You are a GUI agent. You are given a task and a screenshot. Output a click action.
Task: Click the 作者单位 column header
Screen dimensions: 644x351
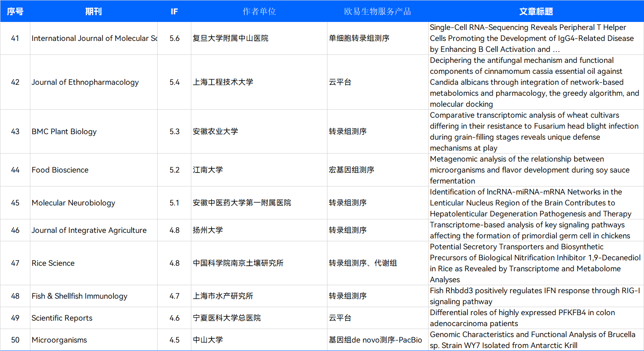point(259,11)
